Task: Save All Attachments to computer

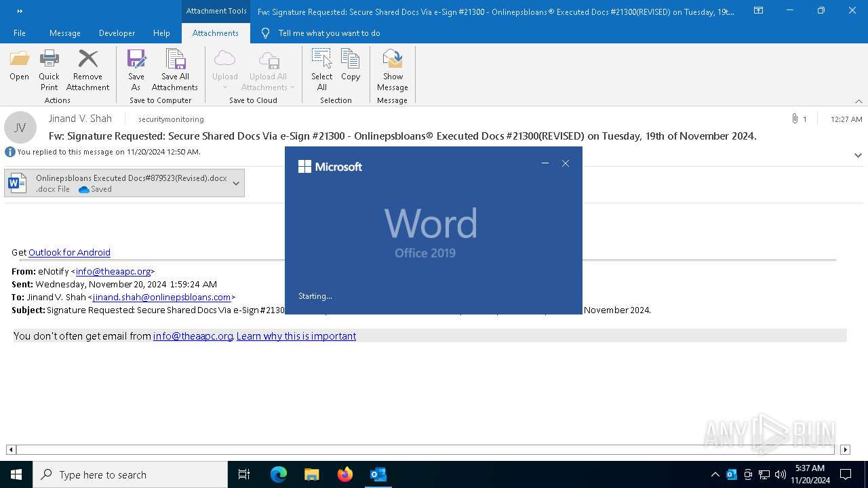Action: coord(175,70)
